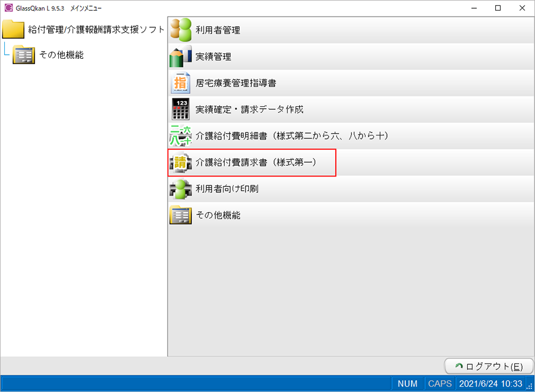Click the 実績管理 pencils icon
Screen dimensions: 535x392
click(x=180, y=56)
